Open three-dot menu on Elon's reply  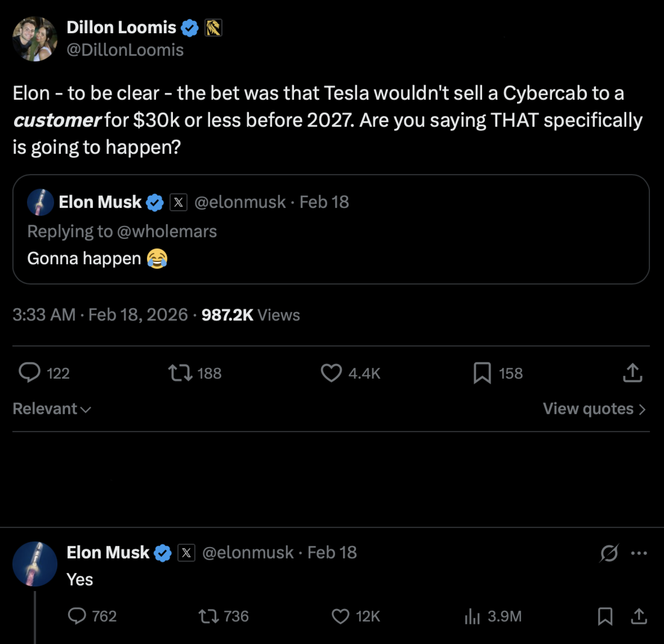(x=639, y=553)
